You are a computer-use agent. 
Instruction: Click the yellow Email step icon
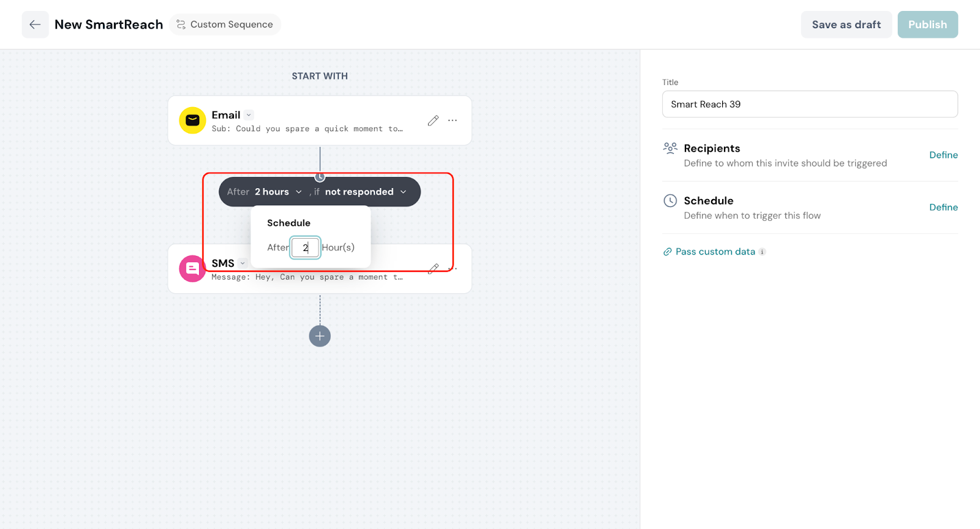point(192,121)
